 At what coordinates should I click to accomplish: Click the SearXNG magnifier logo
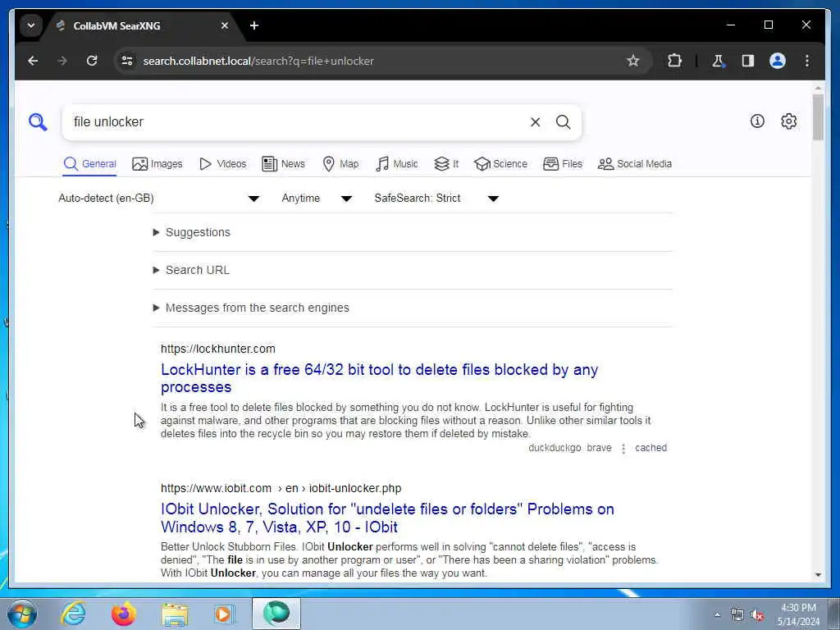coord(38,122)
